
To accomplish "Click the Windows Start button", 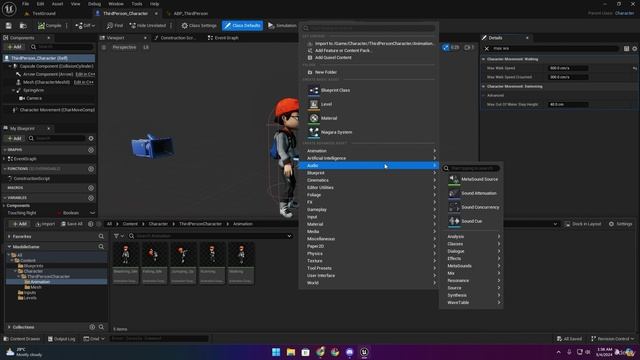I will coord(276,352).
